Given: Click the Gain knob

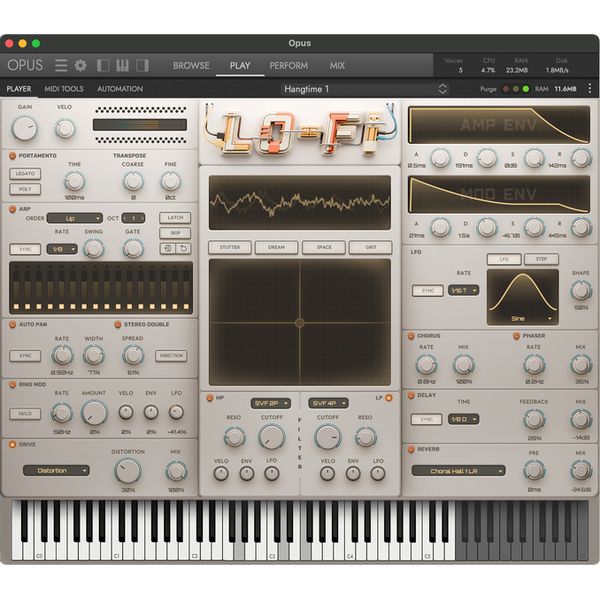Looking at the screenshot, I should (x=24, y=128).
